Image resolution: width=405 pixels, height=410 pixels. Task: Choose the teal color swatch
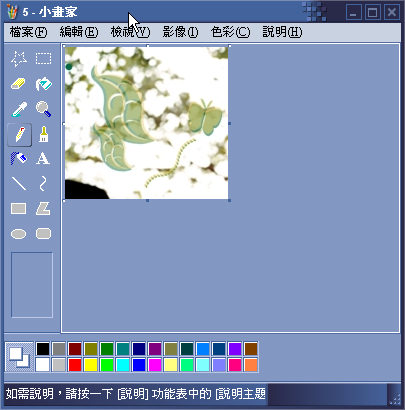click(123, 349)
